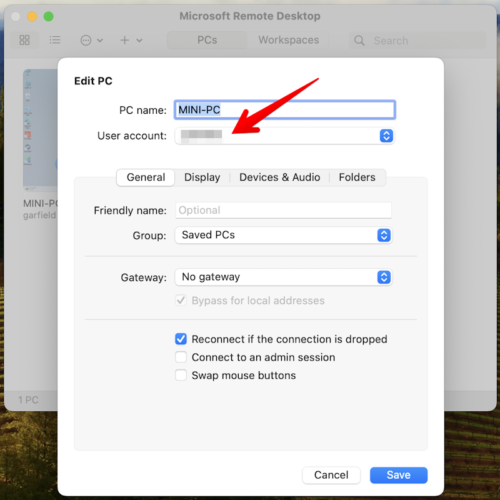Click the green zoom window button
Viewport: 500px width, 500px height.
(49, 16)
